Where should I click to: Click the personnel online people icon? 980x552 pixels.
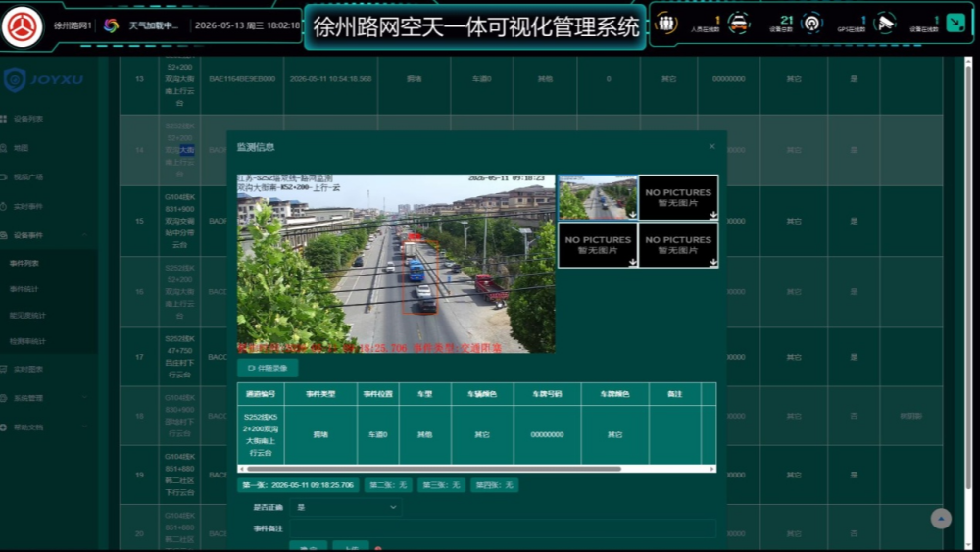coord(666,24)
